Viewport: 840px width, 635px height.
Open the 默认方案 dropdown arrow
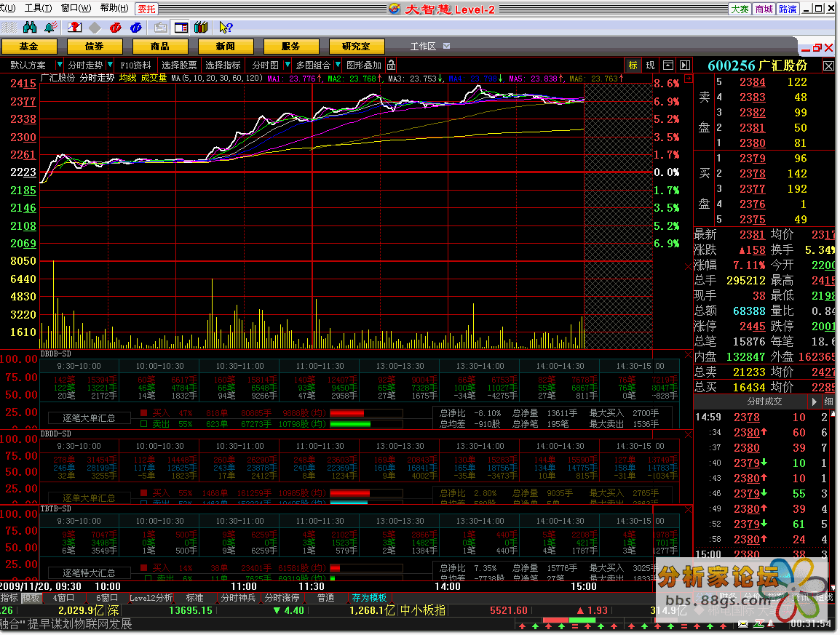tap(60, 65)
